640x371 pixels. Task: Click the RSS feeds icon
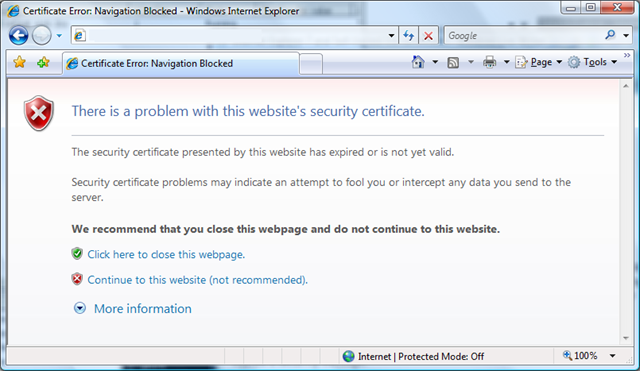[x=453, y=62]
